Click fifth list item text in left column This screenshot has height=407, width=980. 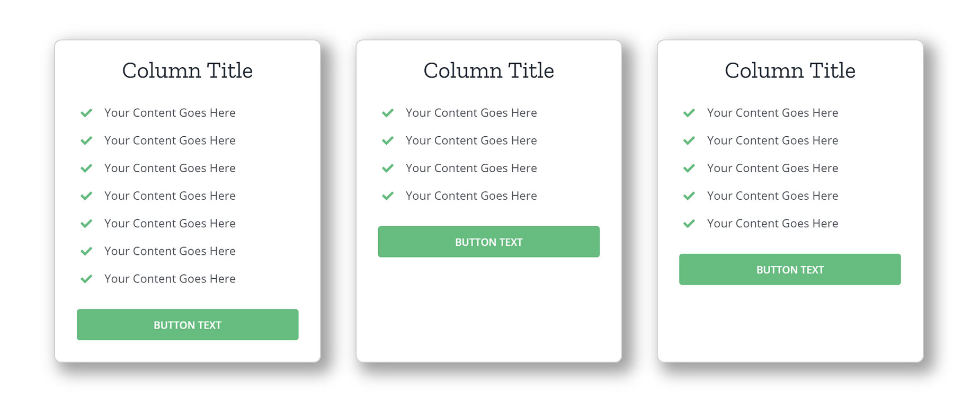(170, 224)
